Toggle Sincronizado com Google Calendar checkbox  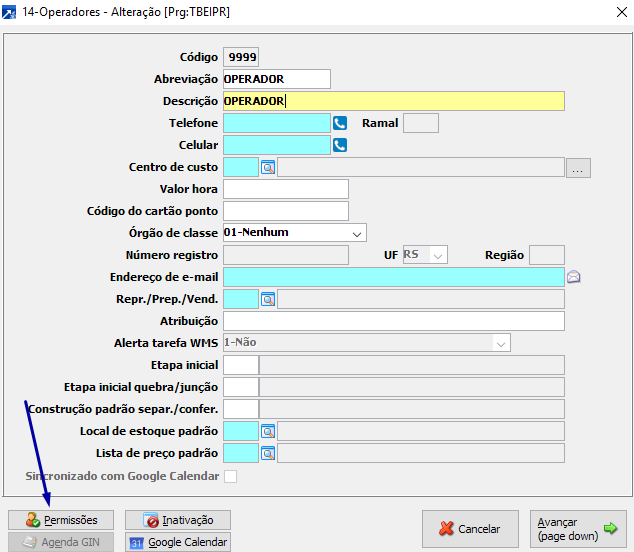pyautogui.click(x=231, y=476)
